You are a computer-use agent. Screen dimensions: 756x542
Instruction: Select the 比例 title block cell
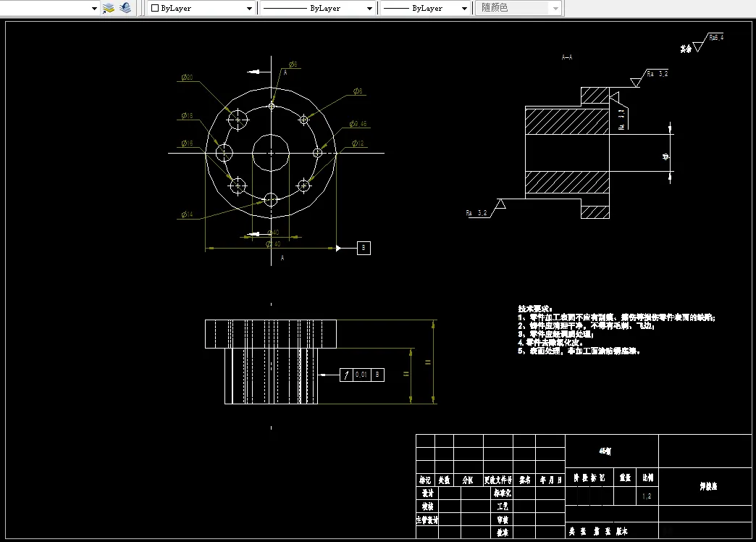coord(647,478)
